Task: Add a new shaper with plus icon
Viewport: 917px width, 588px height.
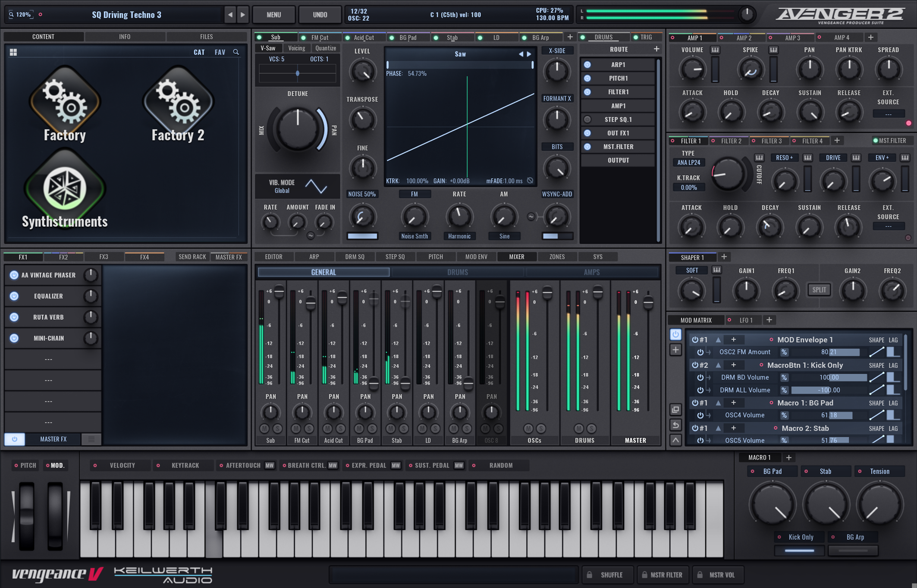Action: pyautogui.click(x=724, y=257)
